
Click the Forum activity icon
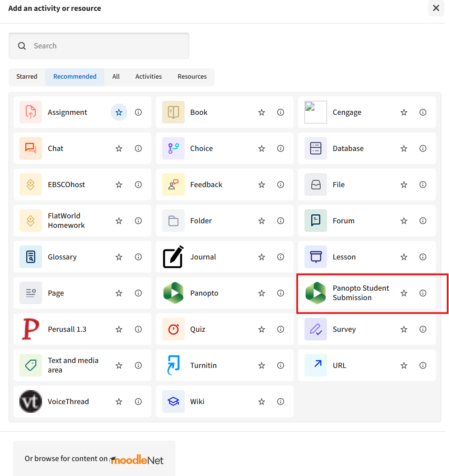(315, 221)
